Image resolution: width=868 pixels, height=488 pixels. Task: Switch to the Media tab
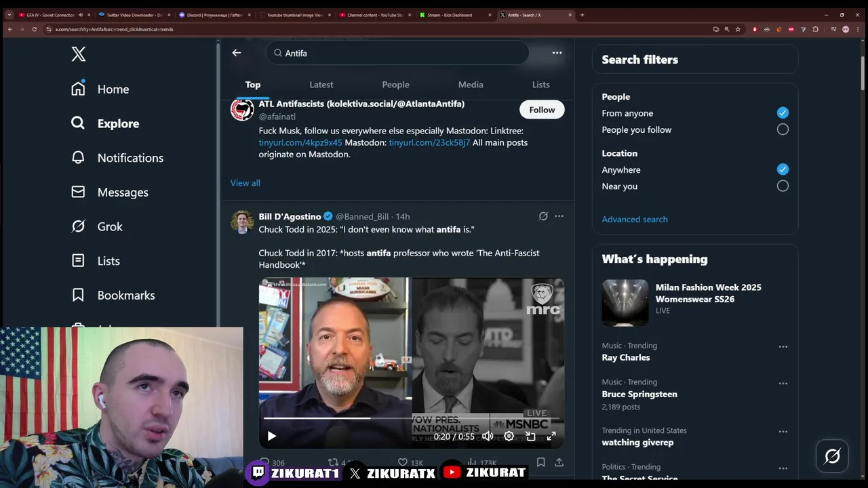pyautogui.click(x=471, y=85)
